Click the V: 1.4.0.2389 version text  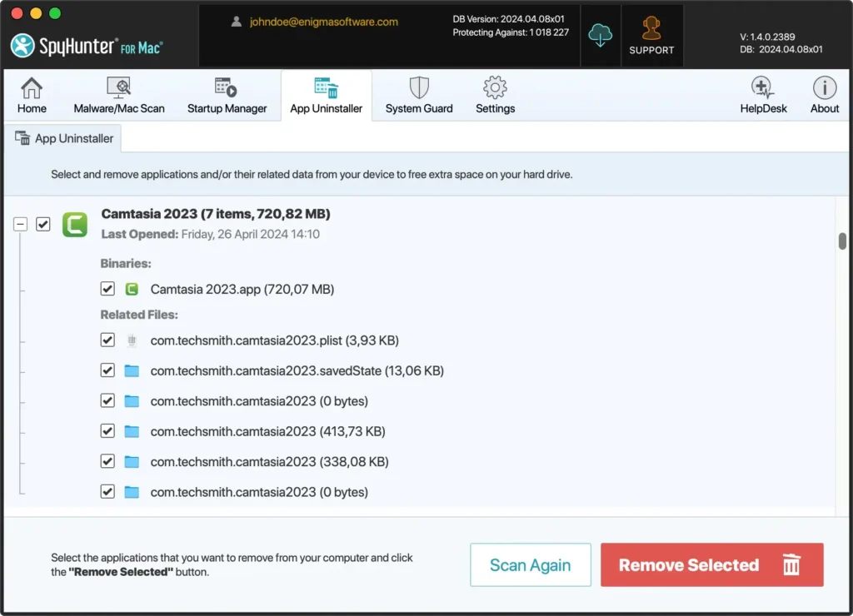(767, 37)
